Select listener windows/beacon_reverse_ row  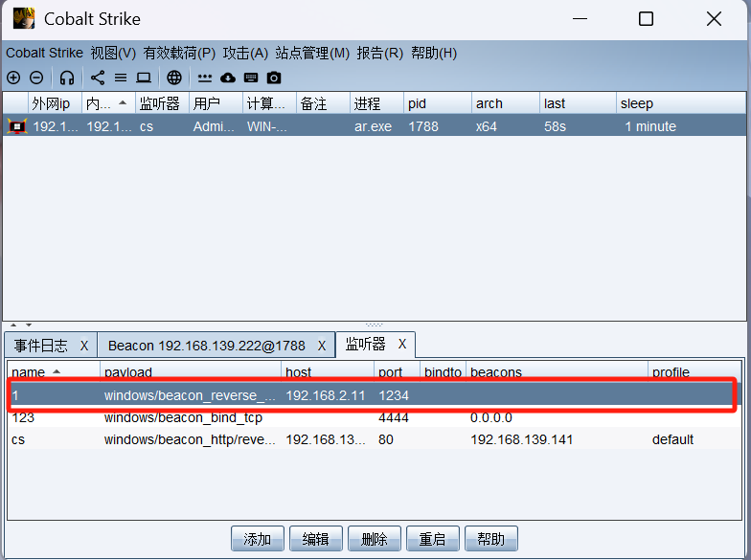375,395
